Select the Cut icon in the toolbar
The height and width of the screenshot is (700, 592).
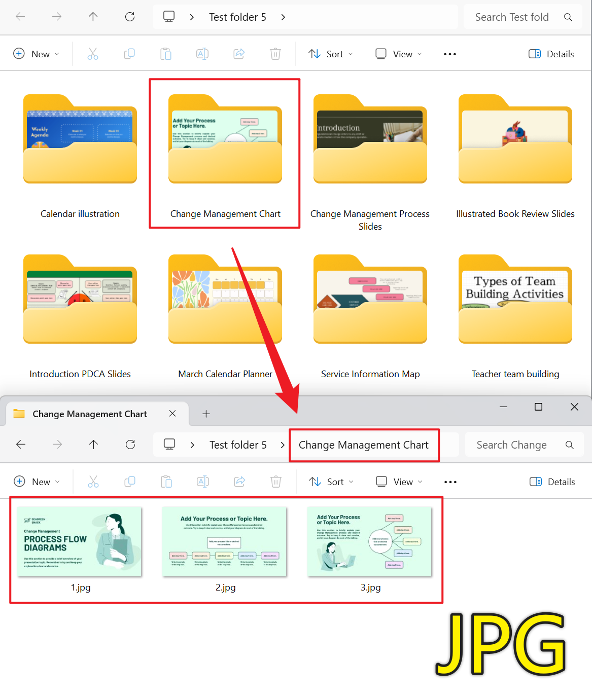tap(93, 54)
